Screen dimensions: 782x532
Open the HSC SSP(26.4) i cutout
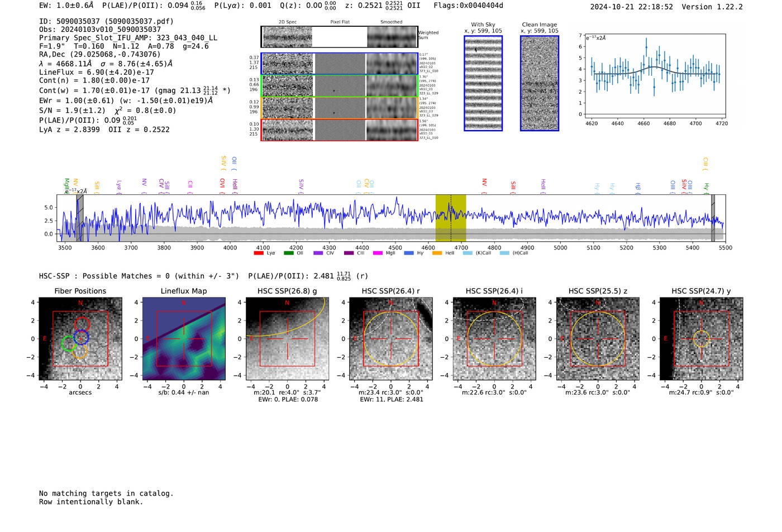[x=494, y=339]
